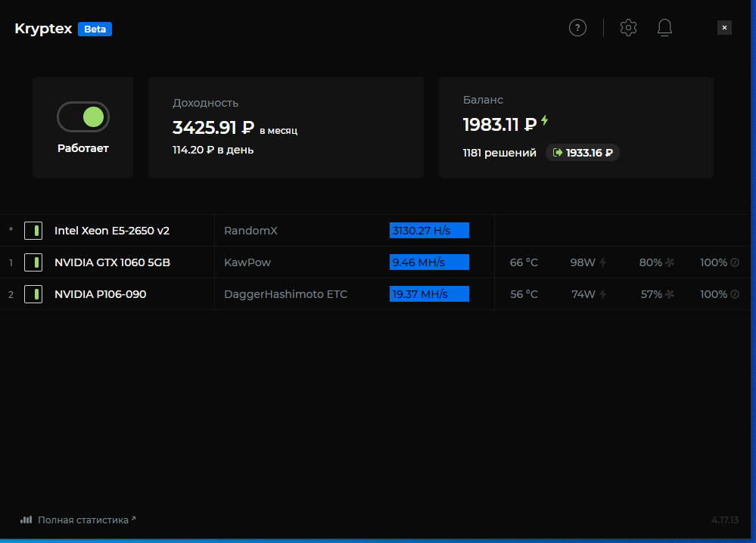756x543 pixels.
Task: Select the NVIDIA P106-090 name
Action: (x=101, y=294)
